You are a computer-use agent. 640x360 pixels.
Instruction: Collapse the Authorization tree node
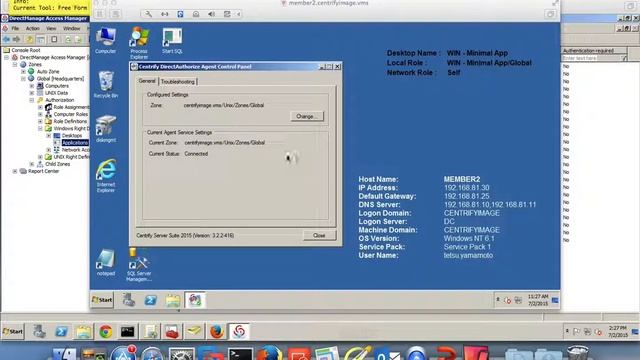(32, 100)
